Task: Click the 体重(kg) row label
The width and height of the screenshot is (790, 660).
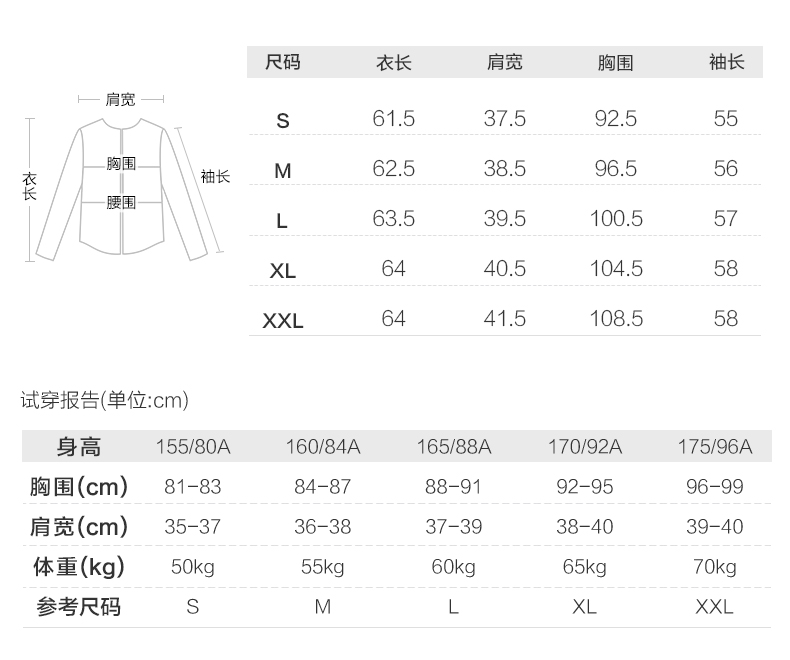Action: [x=79, y=567]
